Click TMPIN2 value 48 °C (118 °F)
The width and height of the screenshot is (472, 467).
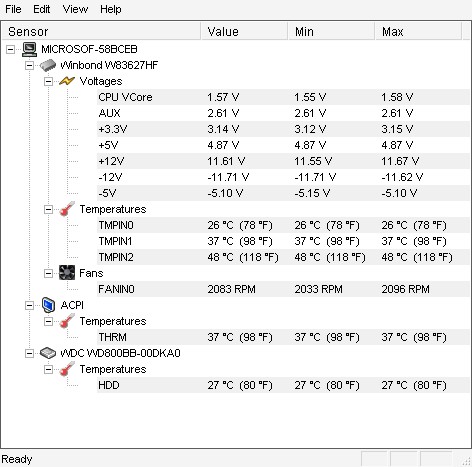243,257
